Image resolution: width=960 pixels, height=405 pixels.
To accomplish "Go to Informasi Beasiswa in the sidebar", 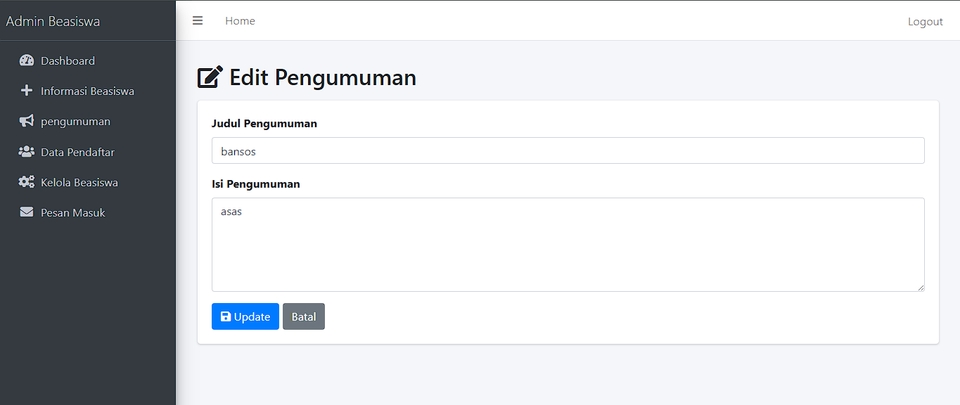I will (x=88, y=91).
